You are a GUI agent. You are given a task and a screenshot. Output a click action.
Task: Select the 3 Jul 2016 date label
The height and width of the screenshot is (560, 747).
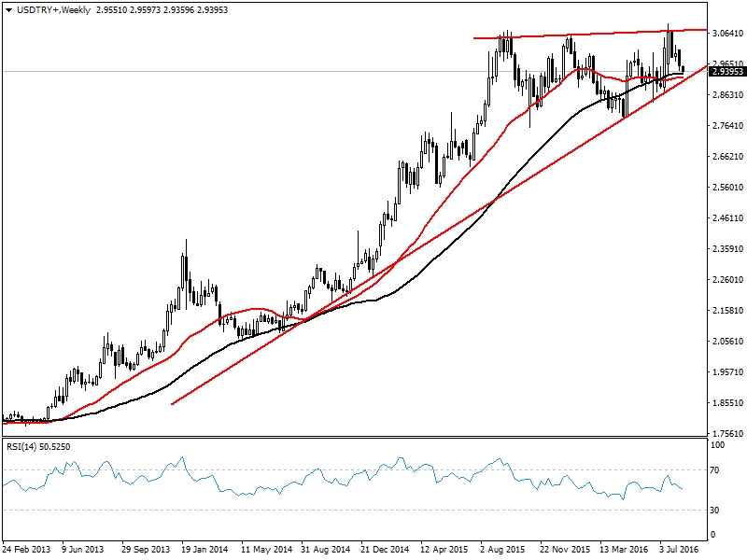tap(680, 549)
